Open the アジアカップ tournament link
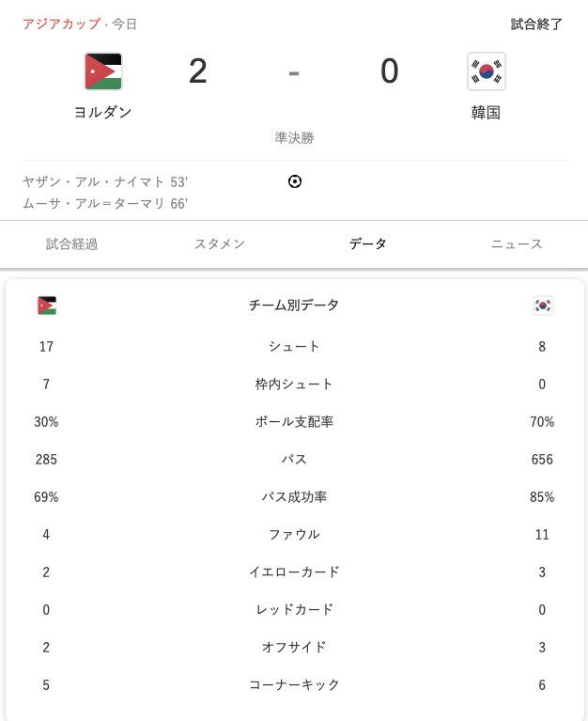Image resolution: width=588 pixels, height=721 pixels. pyautogui.click(x=62, y=24)
